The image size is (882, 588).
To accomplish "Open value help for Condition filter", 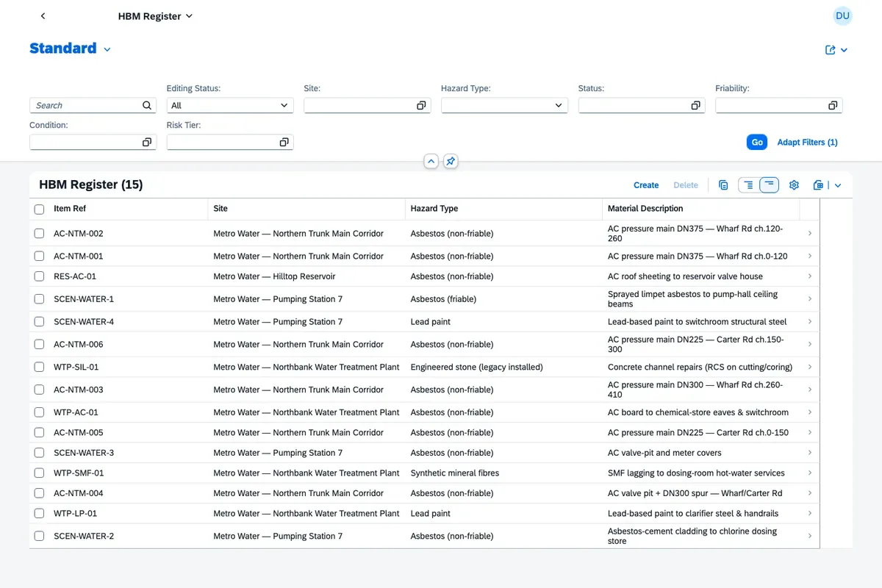I will [147, 142].
